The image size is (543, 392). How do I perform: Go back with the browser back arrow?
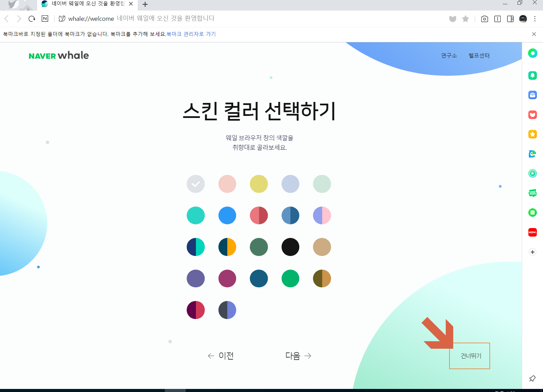click(x=6, y=19)
